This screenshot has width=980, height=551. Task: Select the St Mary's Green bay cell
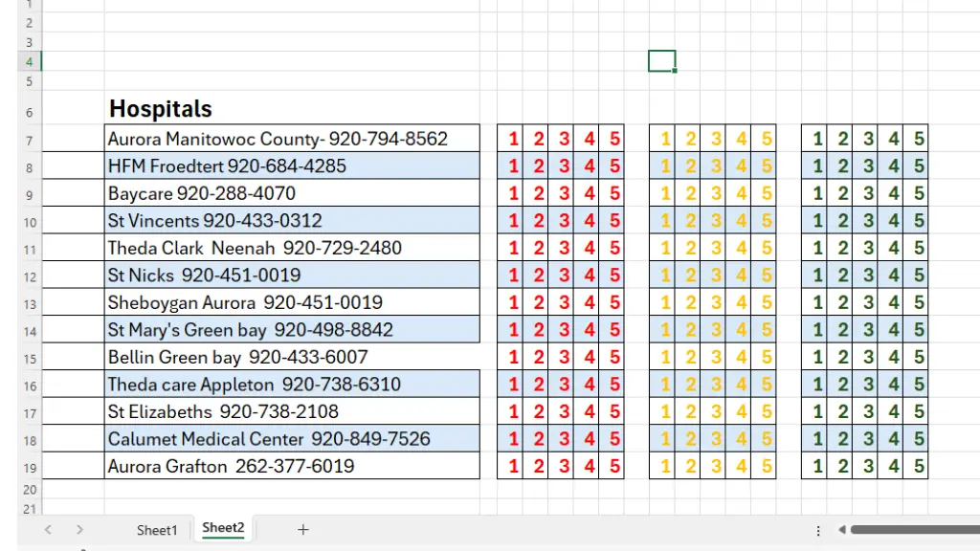coord(292,329)
